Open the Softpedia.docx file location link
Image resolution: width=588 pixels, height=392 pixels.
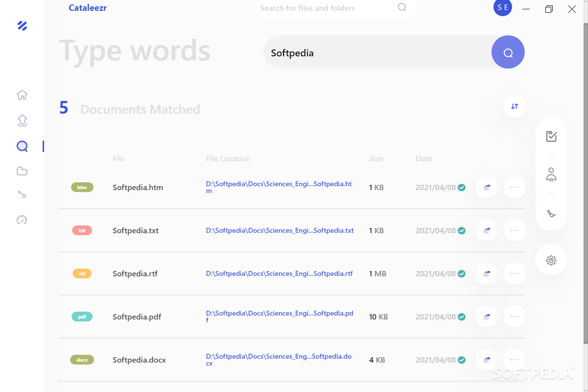(x=279, y=360)
